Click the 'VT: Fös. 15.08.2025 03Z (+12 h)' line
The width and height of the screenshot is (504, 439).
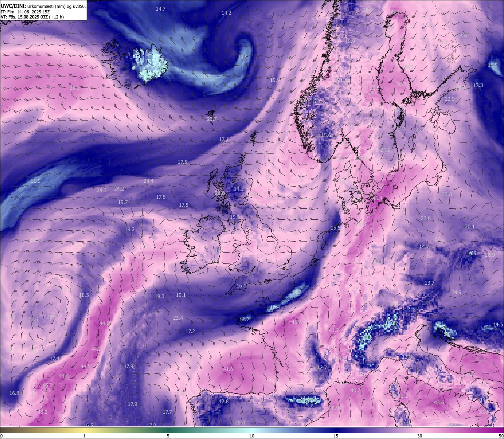point(32,17)
